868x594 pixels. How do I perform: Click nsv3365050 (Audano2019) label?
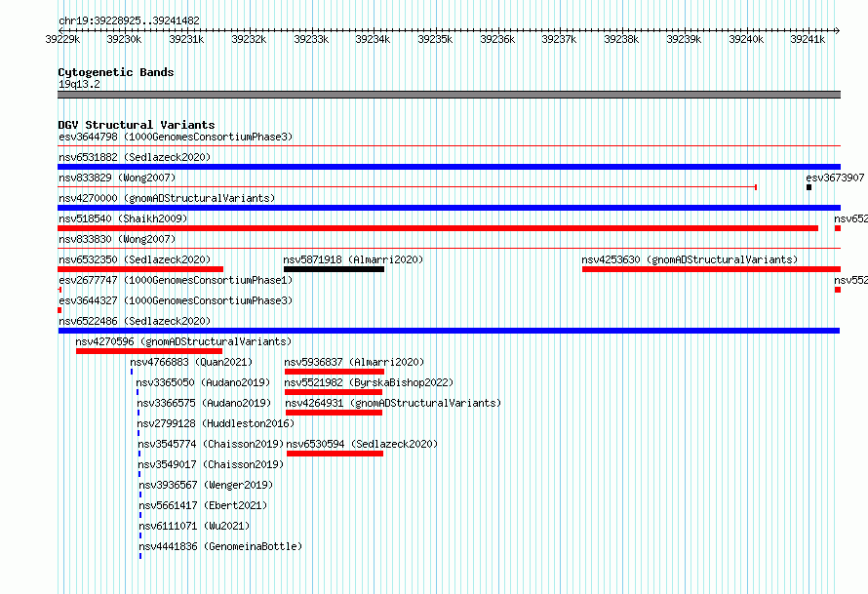point(203,382)
